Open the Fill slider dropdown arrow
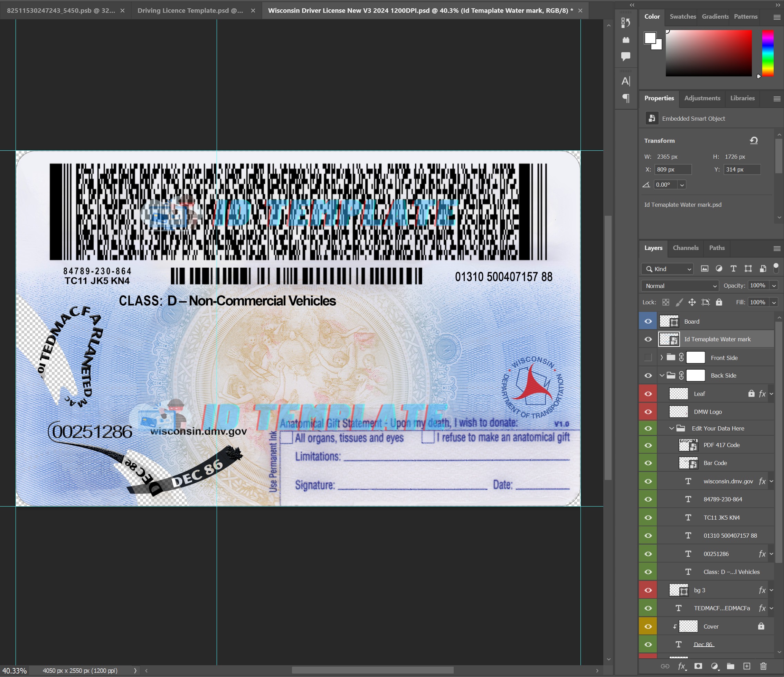This screenshot has width=784, height=677. click(774, 302)
